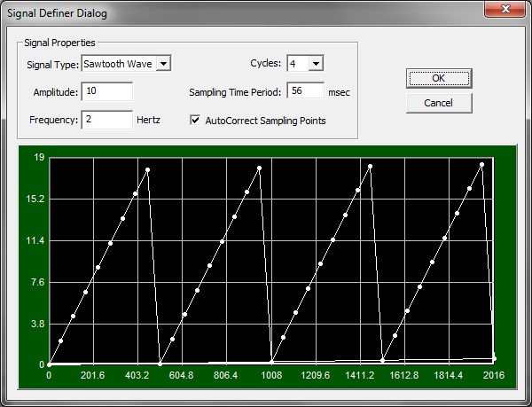Viewport: 532px width, 407px height.
Task: Focus the Amplitude input field
Action: [107, 91]
